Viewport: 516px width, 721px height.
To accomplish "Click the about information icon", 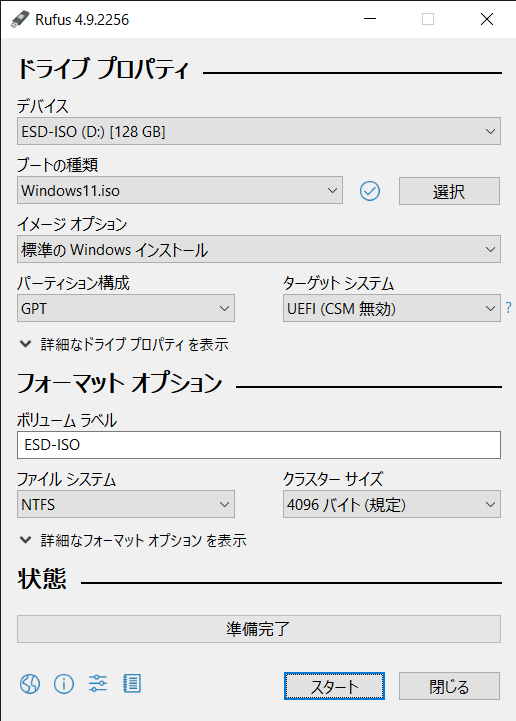I will [64, 684].
